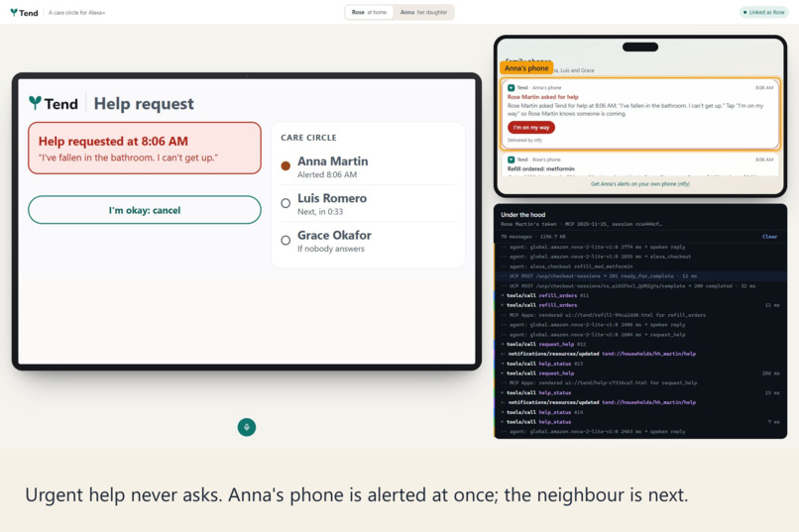Screen dimensions: 799x532
Task: Clear the Under the hood message log
Action: click(769, 236)
